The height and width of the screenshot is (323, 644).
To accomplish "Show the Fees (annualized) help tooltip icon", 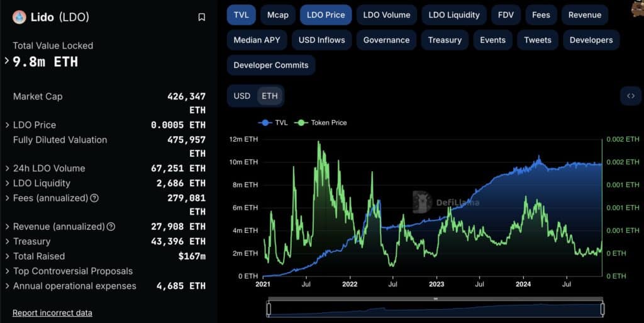I will (94, 198).
